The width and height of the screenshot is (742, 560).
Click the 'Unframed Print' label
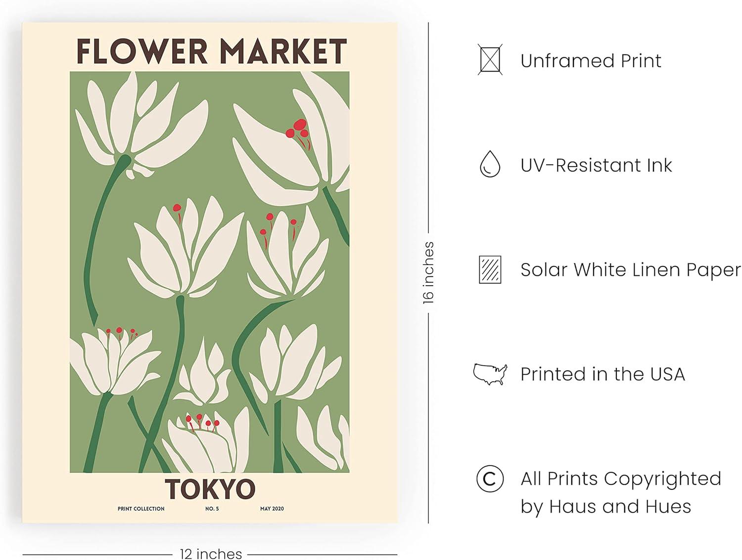pyautogui.click(x=591, y=61)
